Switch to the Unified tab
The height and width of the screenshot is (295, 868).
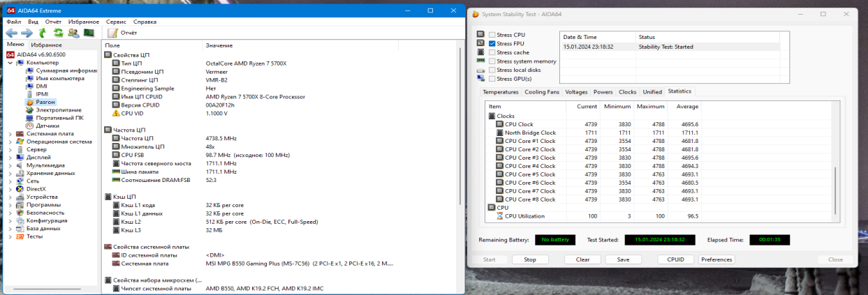[x=652, y=92]
